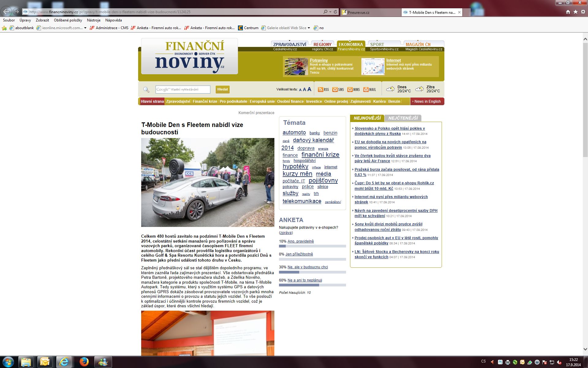Viewport: 588px width, 368px height.
Task: Click the CS language indicator in tray
Action: coord(483,361)
